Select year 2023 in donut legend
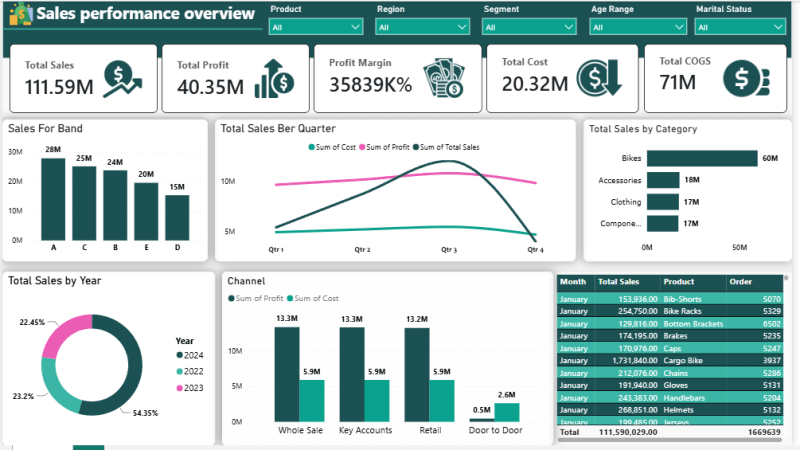This screenshot has width=800, height=450. (x=190, y=388)
